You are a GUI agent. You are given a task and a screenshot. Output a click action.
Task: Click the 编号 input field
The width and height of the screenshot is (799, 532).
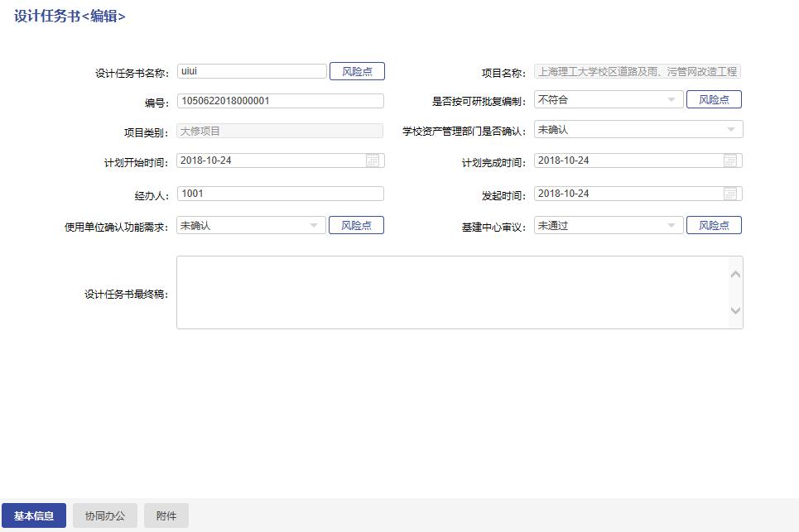tap(280, 101)
